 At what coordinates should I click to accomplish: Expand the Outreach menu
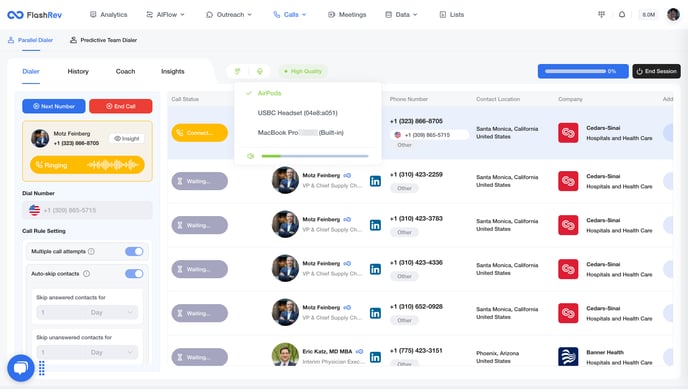[229, 14]
